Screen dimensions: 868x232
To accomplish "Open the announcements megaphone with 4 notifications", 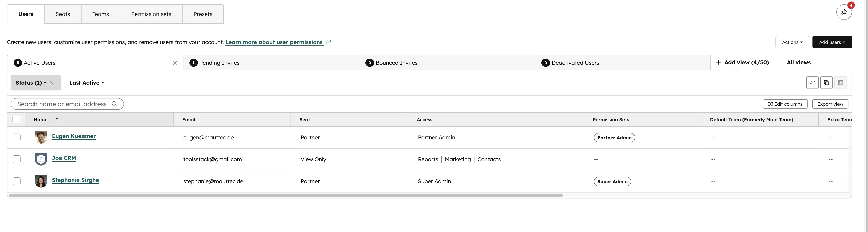I will tap(844, 12).
